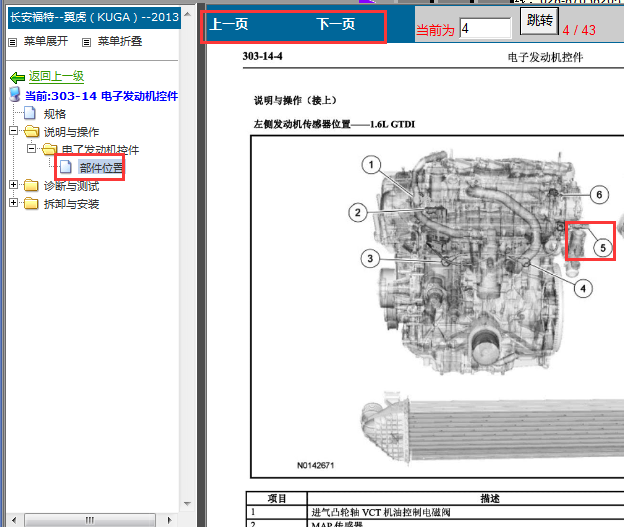Expand the 诊断与测试 folder

coord(14,184)
